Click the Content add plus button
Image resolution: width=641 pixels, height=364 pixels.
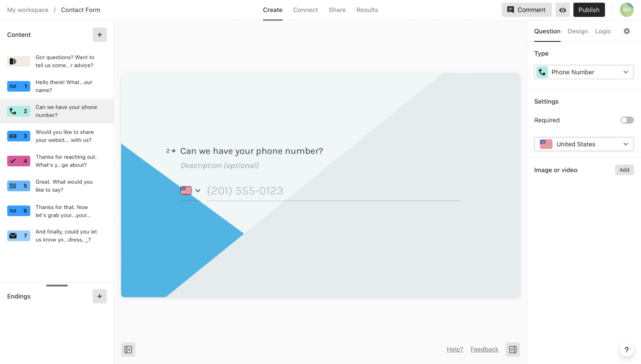(x=99, y=34)
